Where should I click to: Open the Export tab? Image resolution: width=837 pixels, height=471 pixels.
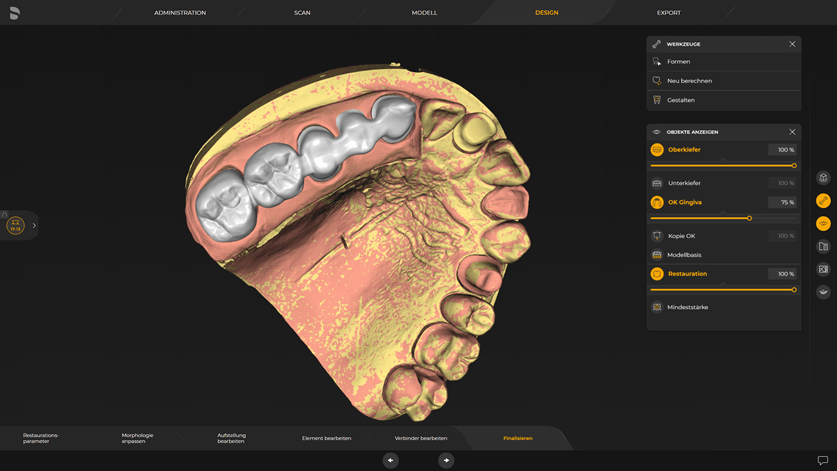click(x=668, y=13)
